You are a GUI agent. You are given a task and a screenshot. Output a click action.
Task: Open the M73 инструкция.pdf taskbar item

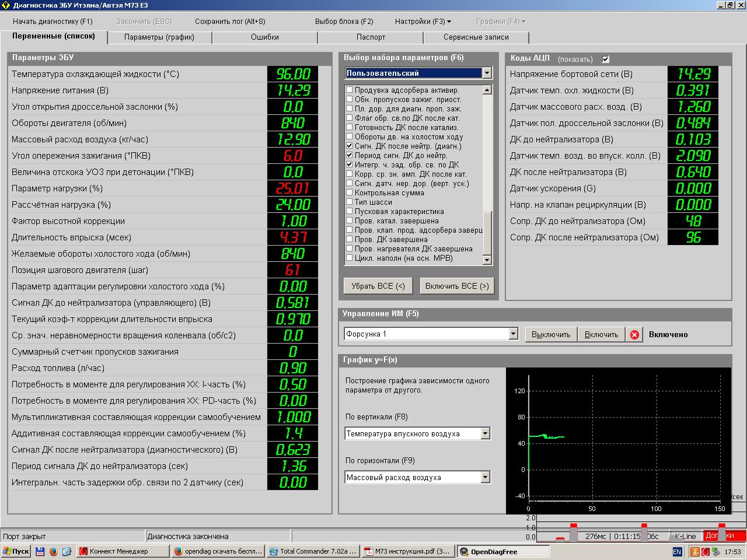coord(407,551)
